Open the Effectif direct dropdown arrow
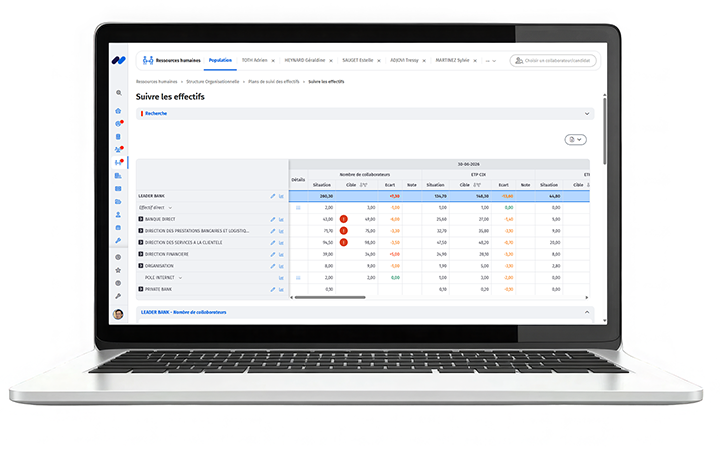Image resolution: width=720 pixels, height=450 pixels. [x=170, y=208]
